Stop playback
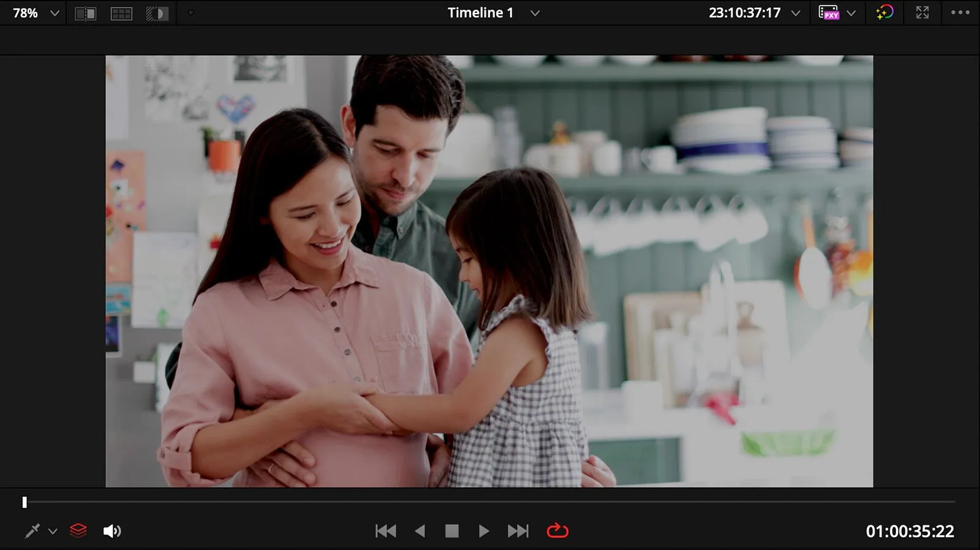 (x=452, y=531)
